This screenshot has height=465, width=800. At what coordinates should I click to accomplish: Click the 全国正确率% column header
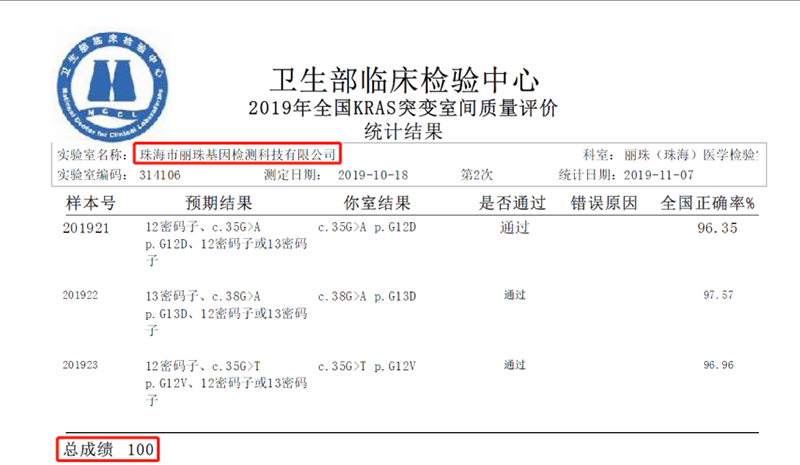pyautogui.click(x=708, y=203)
